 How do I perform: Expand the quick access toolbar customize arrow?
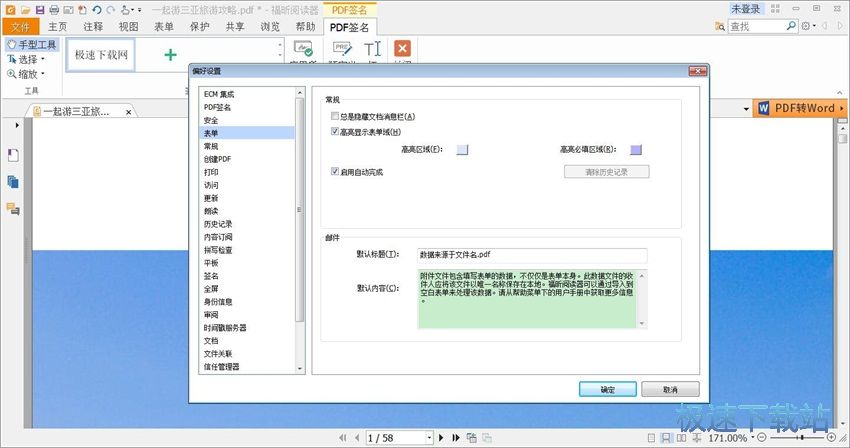tap(140, 10)
